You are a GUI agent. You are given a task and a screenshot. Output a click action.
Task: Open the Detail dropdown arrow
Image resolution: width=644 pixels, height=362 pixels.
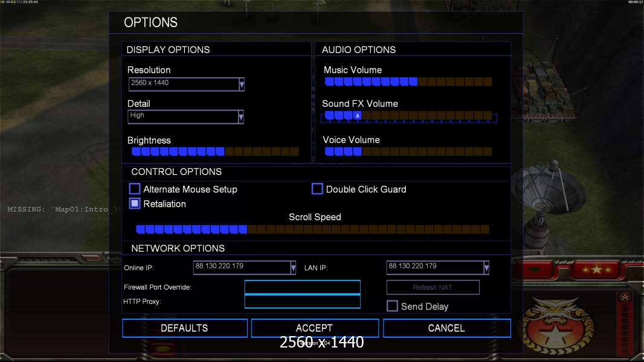pyautogui.click(x=241, y=117)
